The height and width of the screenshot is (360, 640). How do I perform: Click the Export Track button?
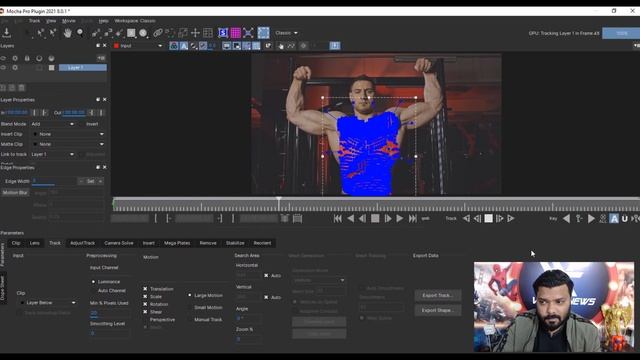pyautogui.click(x=438, y=295)
